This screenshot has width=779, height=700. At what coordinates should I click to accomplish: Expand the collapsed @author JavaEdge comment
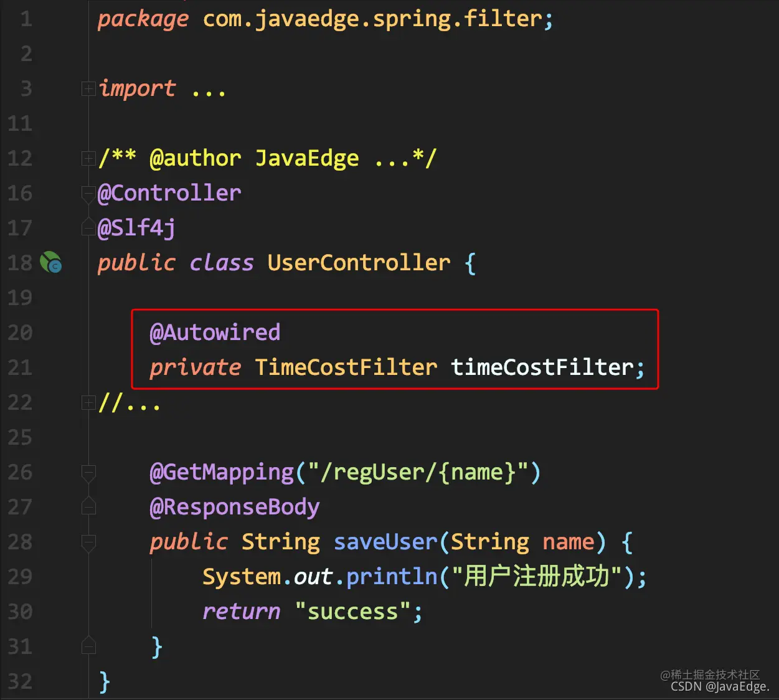click(88, 159)
